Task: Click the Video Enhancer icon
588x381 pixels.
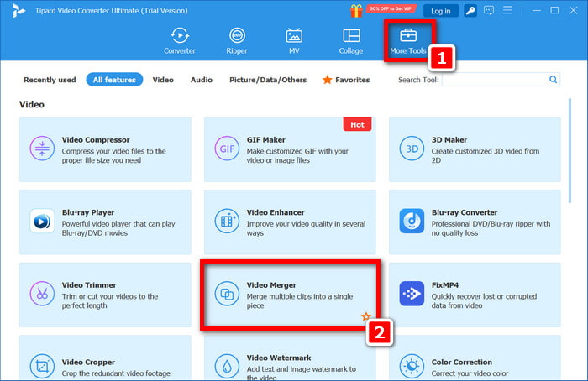Action: click(x=227, y=221)
